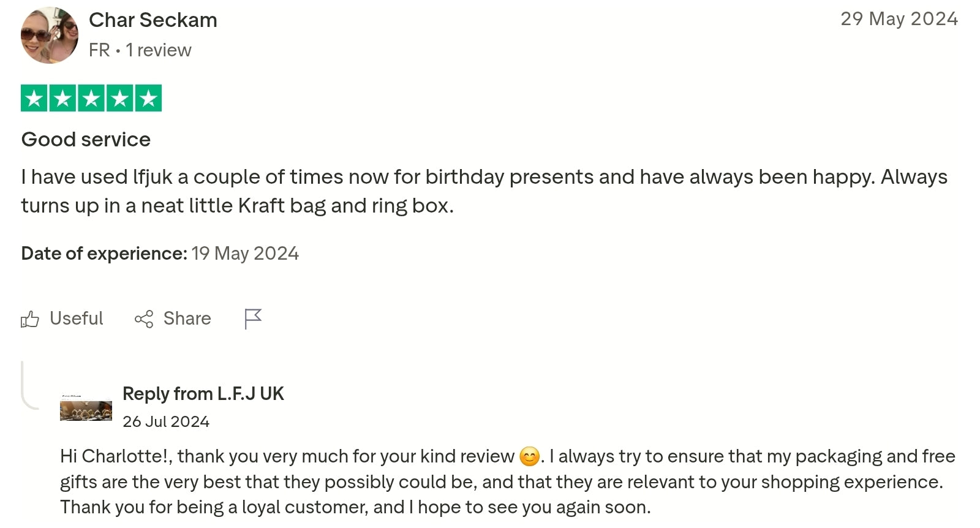Click the 29 May 2024 review date
The image size is (980, 528).
[899, 19]
